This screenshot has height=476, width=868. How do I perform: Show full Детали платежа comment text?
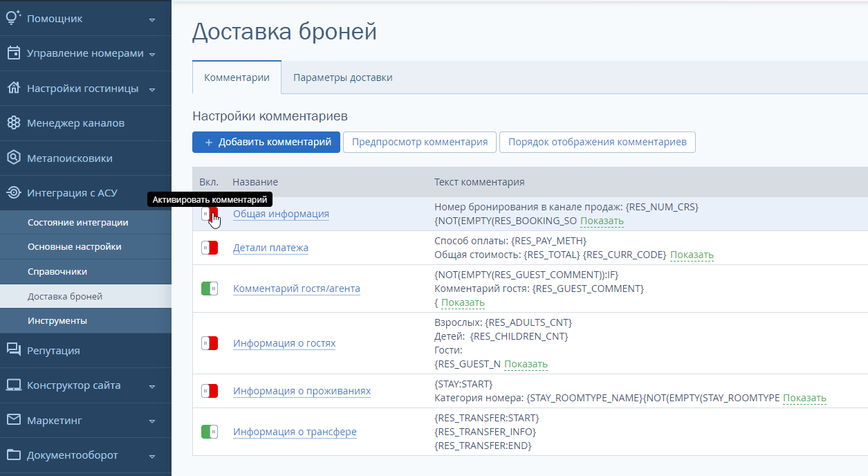click(x=692, y=255)
